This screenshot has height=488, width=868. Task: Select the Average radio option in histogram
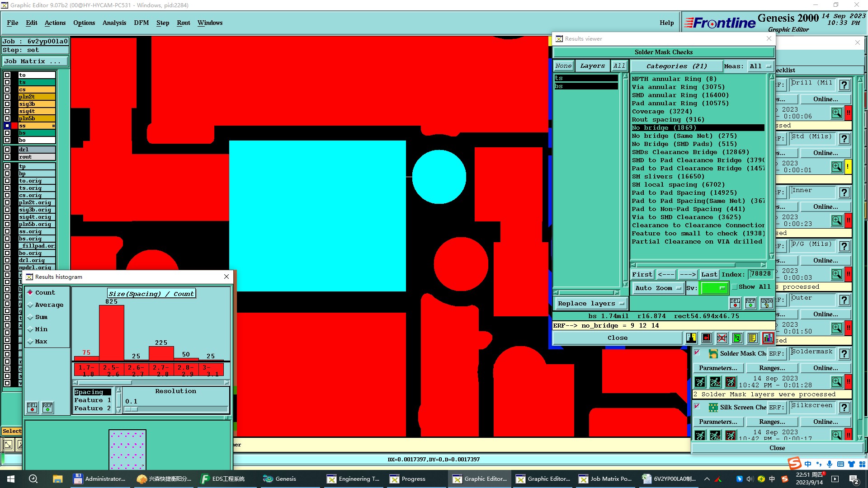[x=31, y=305]
